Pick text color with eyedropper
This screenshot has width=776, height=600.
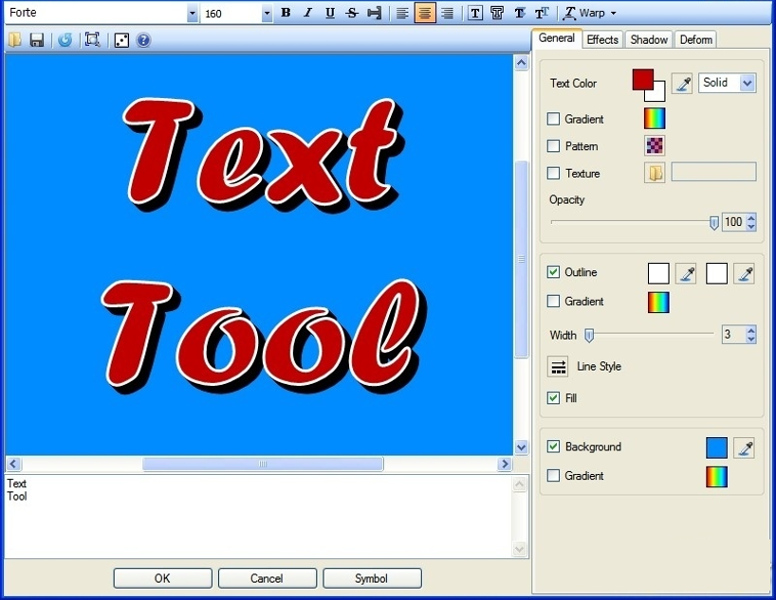pos(682,83)
